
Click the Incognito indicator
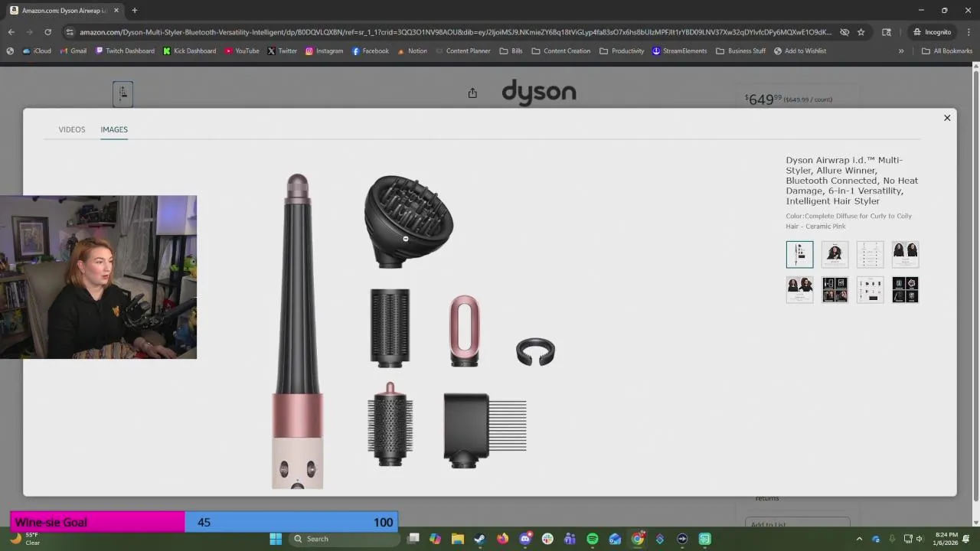932,32
